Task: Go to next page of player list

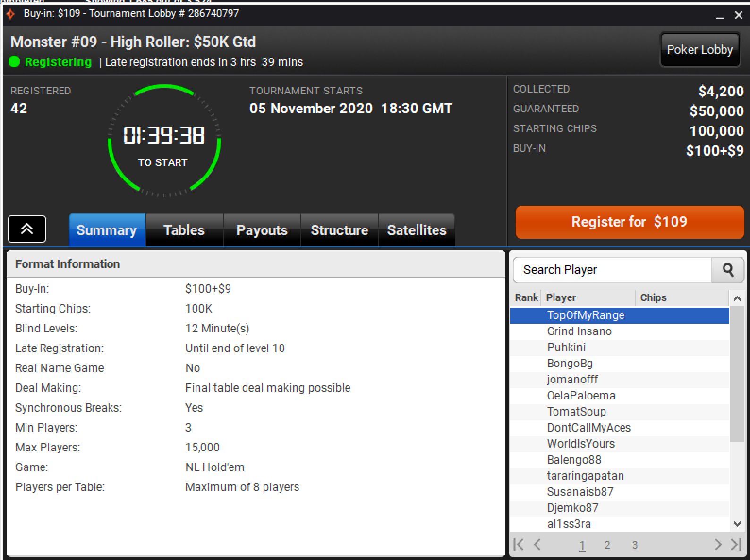Action: (718, 544)
